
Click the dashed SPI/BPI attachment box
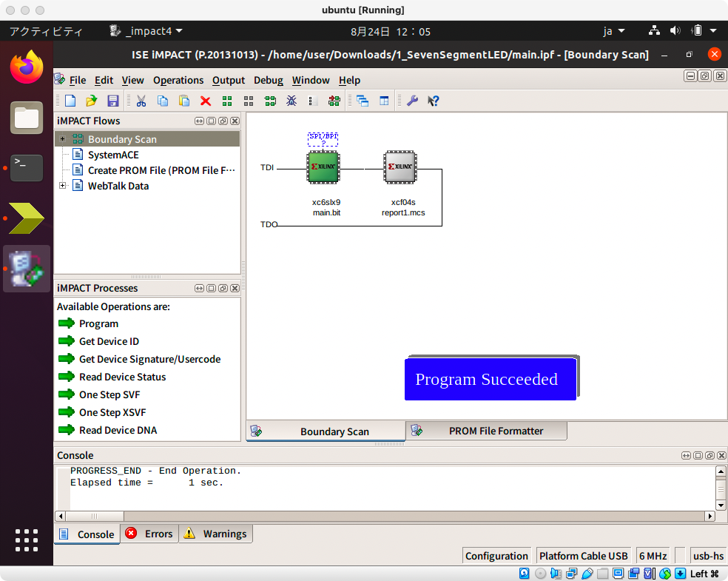323,139
